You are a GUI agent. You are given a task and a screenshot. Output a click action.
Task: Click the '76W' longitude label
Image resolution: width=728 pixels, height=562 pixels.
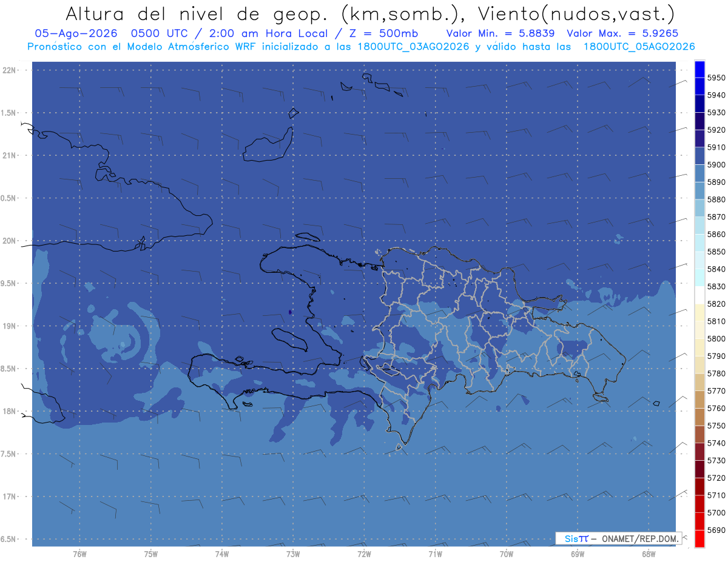click(79, 554)
